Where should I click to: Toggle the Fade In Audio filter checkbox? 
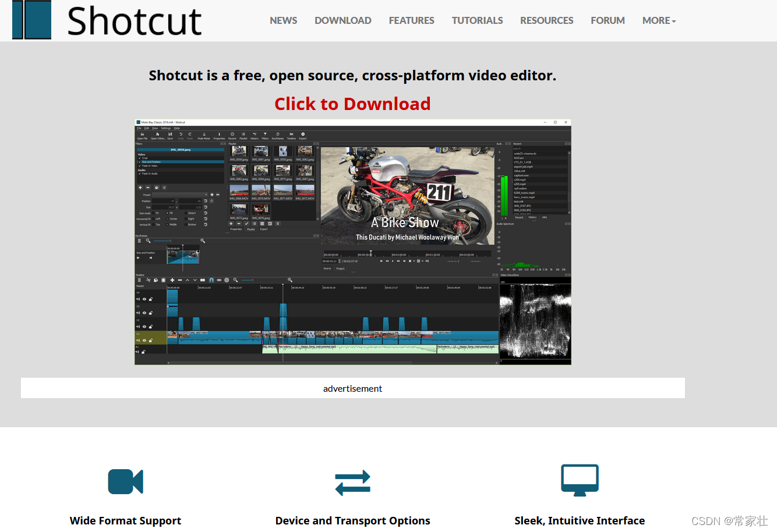point(139,173)
